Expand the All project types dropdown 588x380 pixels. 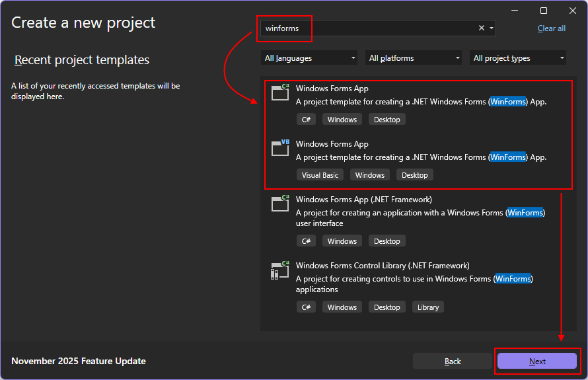[519, 58]
